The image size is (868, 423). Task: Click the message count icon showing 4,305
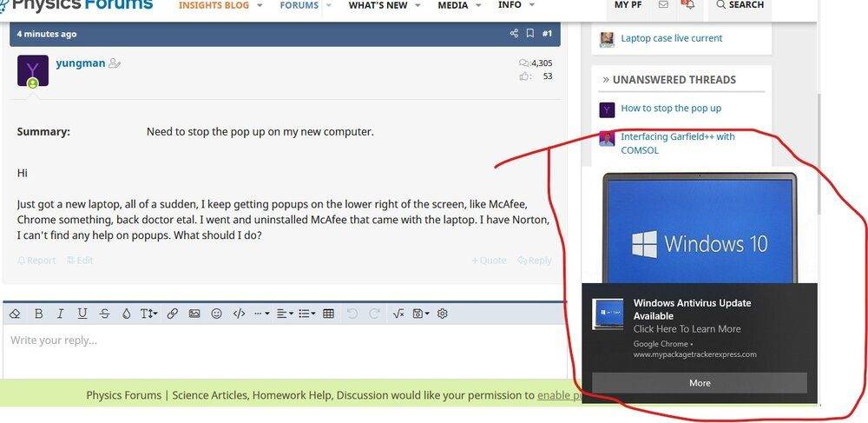(523, 63)
